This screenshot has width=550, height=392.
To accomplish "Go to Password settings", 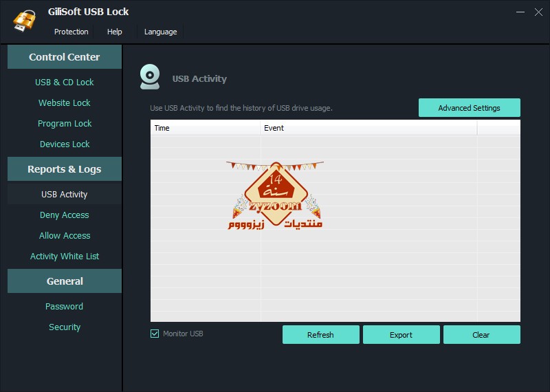I will pos(65,306).
